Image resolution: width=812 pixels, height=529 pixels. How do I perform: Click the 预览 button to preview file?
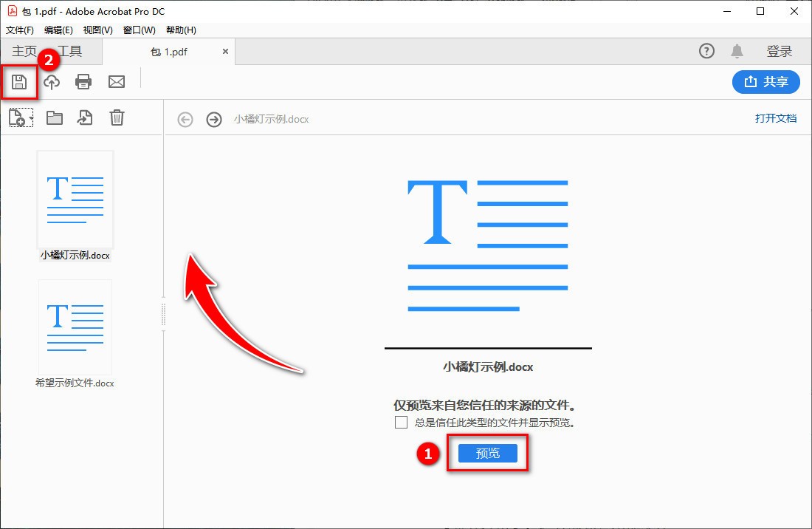487,453
